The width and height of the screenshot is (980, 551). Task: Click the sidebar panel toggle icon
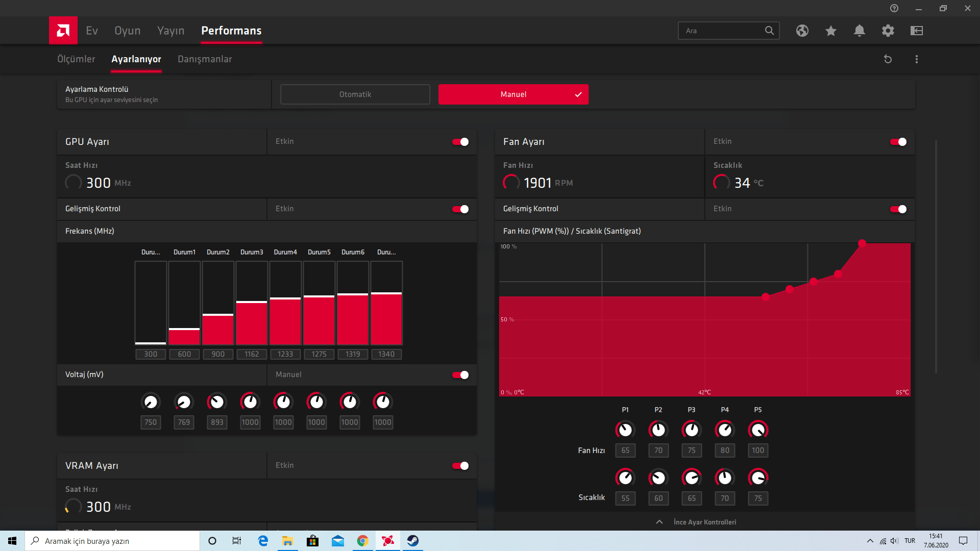(916, 31)
